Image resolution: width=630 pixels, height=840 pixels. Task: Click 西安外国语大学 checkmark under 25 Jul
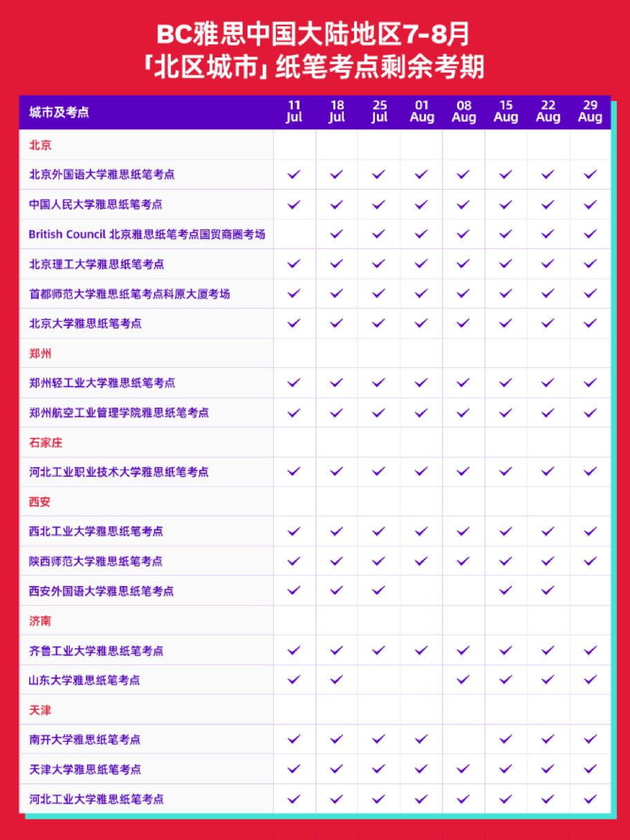[379, 592]
